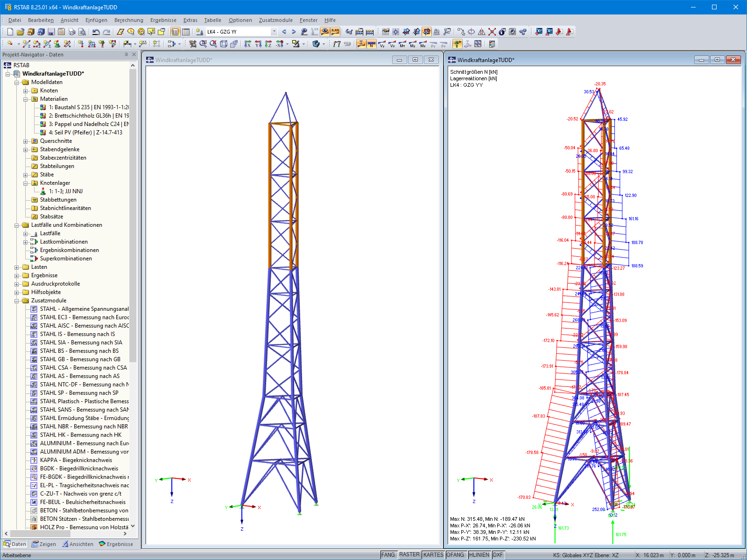The height and width of the screenshot is (560, 747).
Task: Click the navigator horizontal scrollbar right arrow
Action: pos(125,534)
